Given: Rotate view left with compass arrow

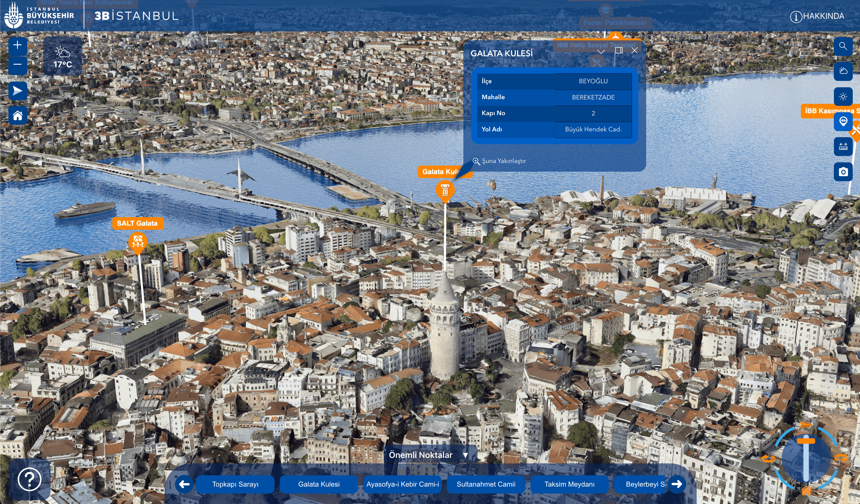Looking at the screenshot, I should (x=768, y=459).
